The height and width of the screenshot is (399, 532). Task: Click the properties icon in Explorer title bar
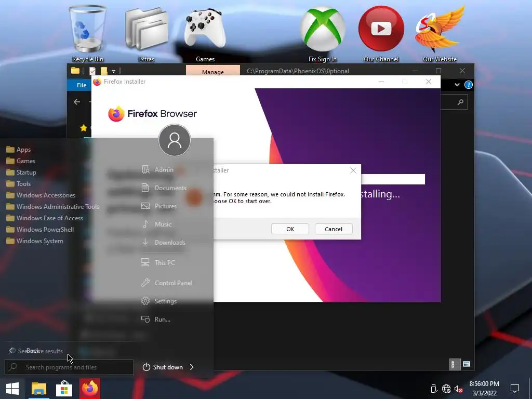coord(92,71)
